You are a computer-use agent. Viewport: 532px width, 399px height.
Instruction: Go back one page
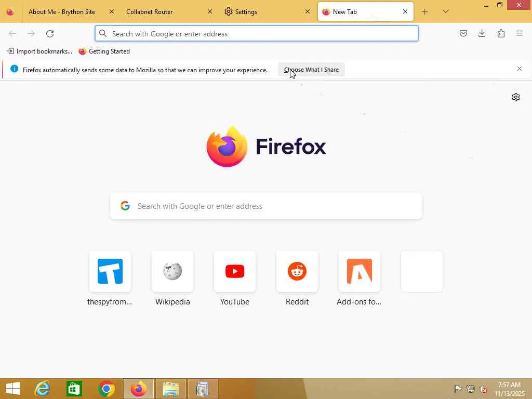click(x=12, y=34)
